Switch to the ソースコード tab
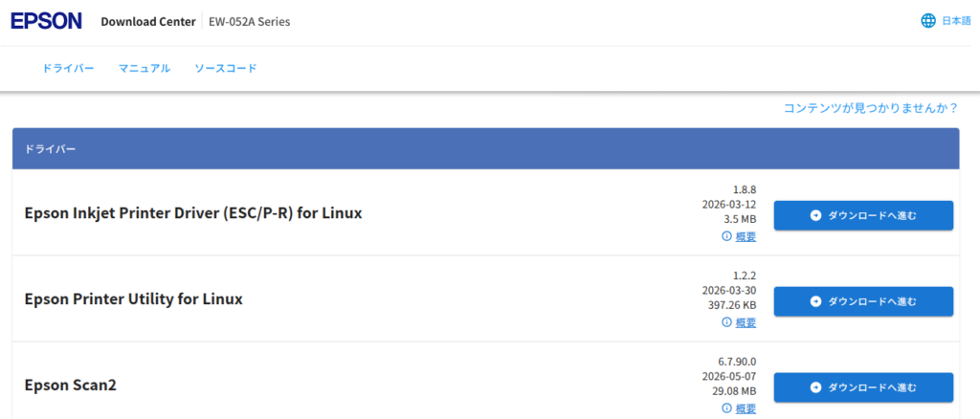This screenshot has height=419, width=980. pos(226,69)
